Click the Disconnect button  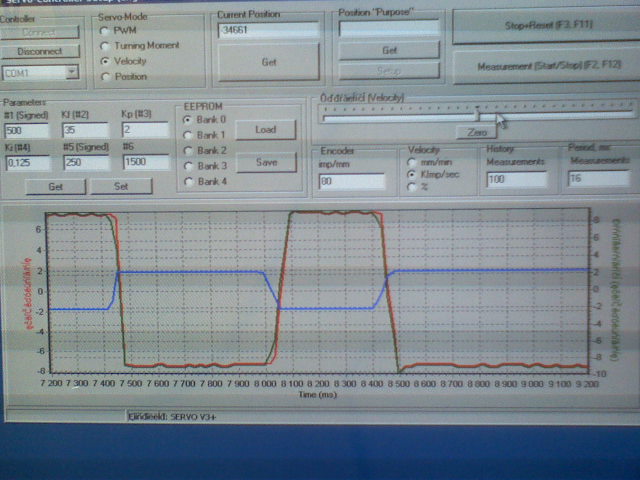40,51
